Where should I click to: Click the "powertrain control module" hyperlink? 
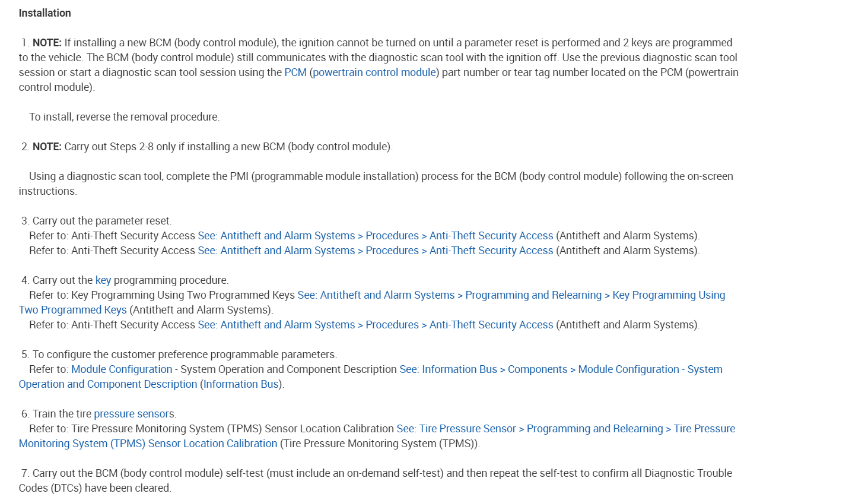pos(374,72)
